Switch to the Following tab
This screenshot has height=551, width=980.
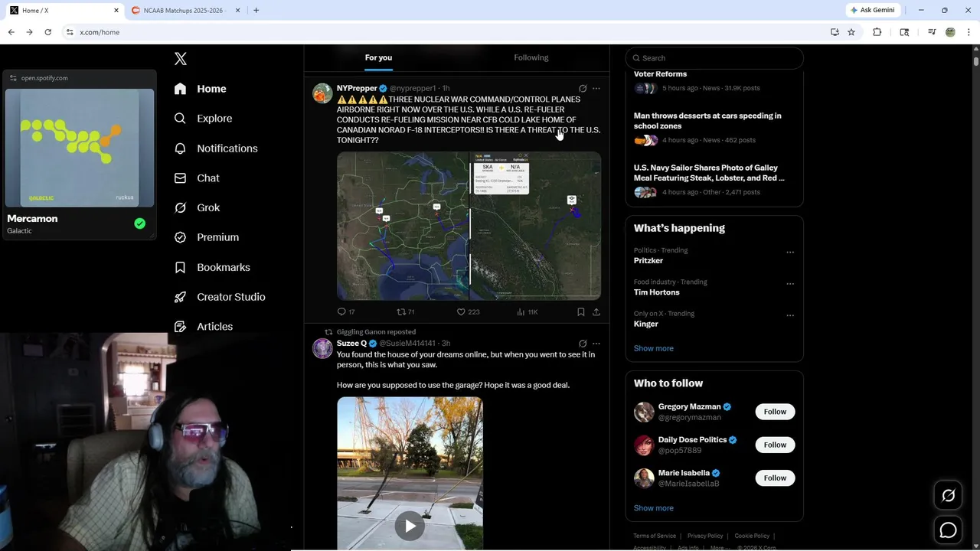point(531,57)
